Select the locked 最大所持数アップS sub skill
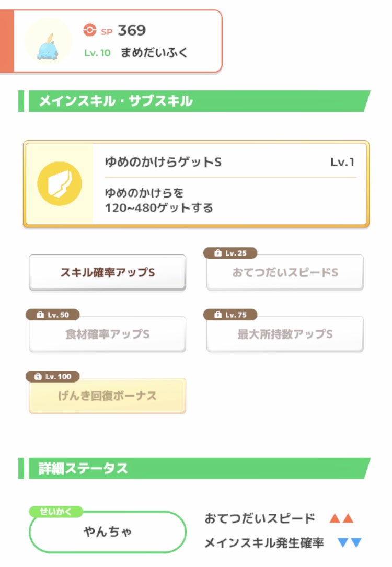The image size is (392, 567). [x=285, y=334]
